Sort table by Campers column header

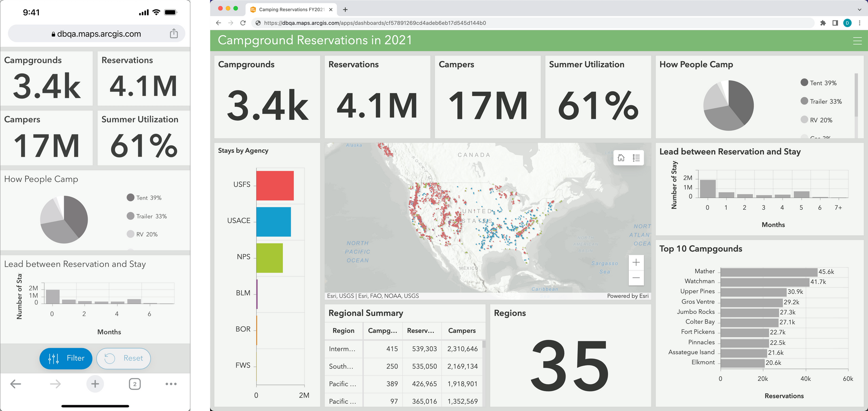pos(462,331)
